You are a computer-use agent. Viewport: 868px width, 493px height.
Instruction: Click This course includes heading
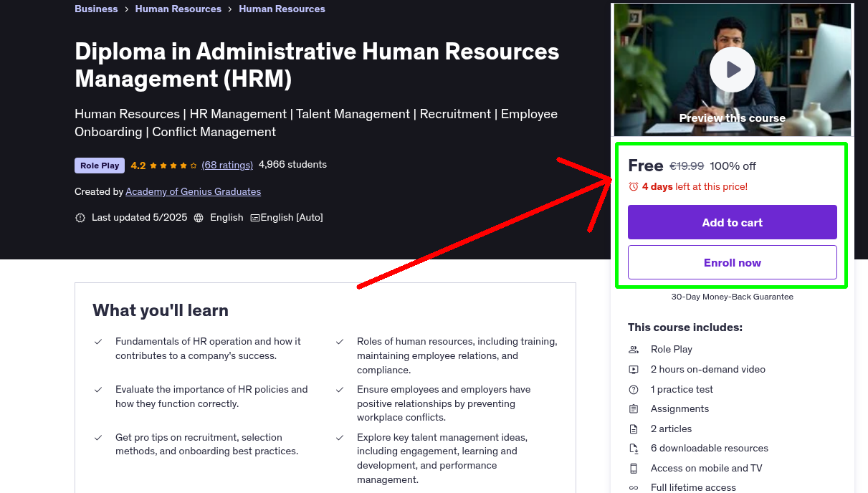point(685,327)
